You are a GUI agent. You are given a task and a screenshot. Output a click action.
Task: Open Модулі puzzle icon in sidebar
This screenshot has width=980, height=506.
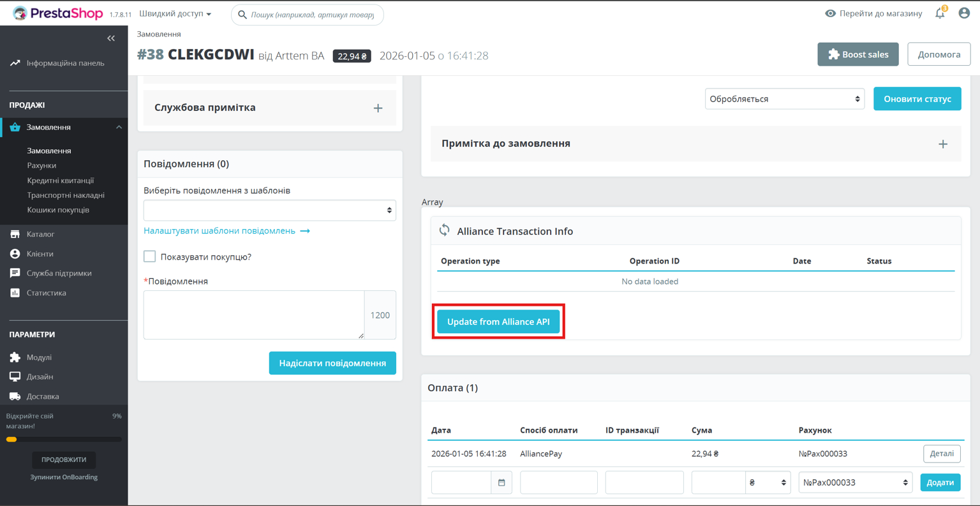point(15,357)
